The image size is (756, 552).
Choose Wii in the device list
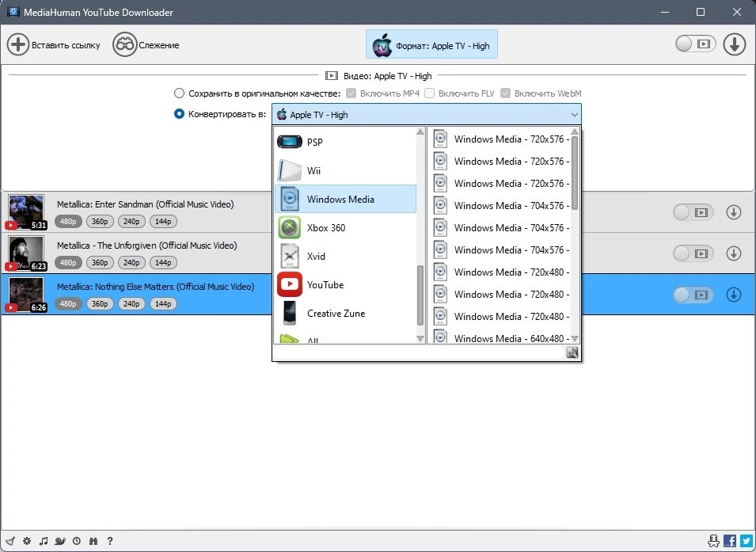pos(345,170)
